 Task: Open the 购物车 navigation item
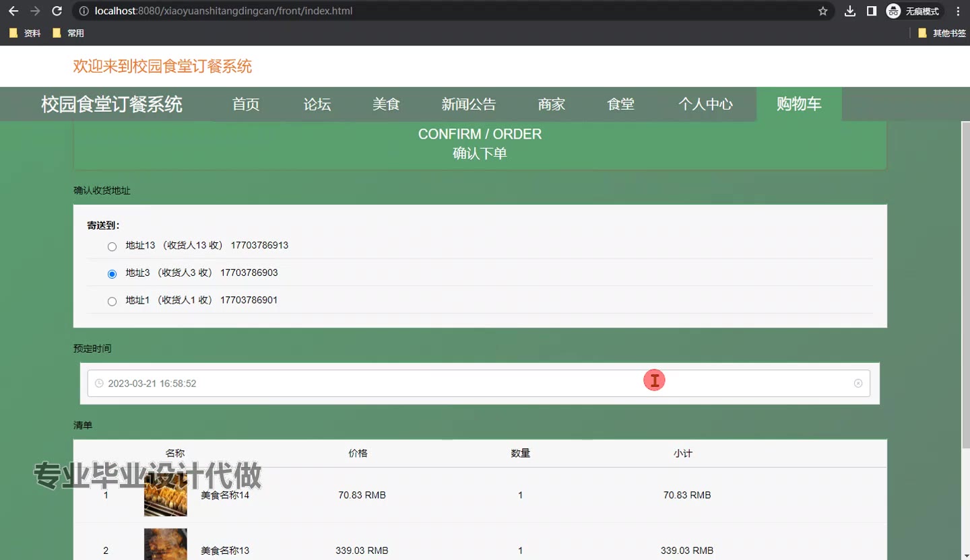tap(799, 104)
